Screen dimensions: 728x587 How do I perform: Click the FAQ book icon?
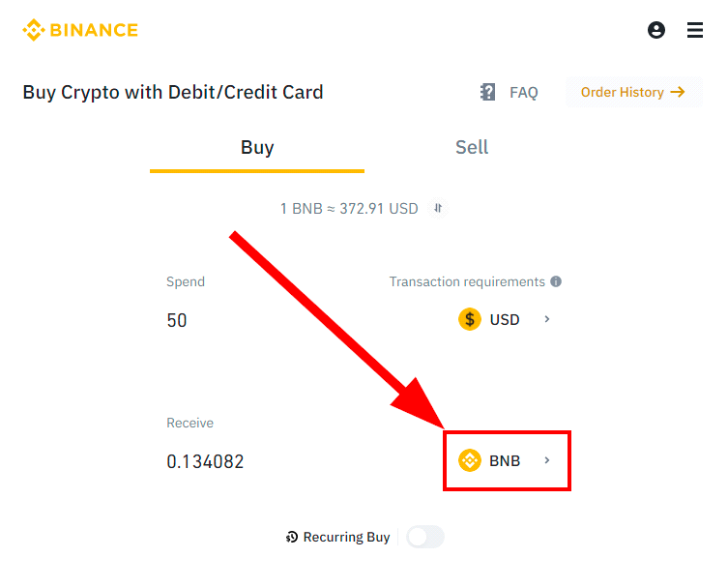click(x=488, y=93)
